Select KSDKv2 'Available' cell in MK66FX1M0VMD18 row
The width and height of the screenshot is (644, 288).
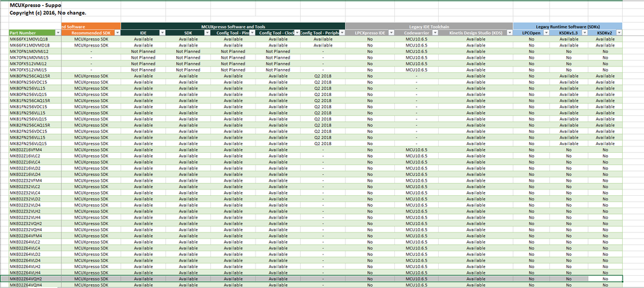coord(605,45)
